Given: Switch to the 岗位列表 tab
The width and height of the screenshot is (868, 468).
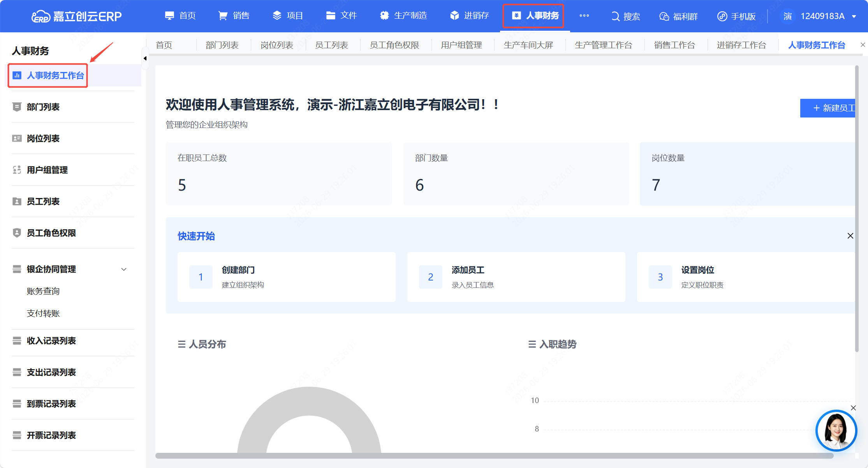Looking at the screenshot, I should [277, 45].
